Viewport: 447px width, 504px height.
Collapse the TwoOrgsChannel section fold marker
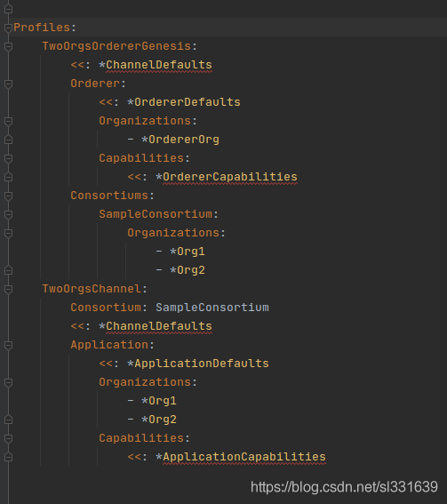pos(8,289)
